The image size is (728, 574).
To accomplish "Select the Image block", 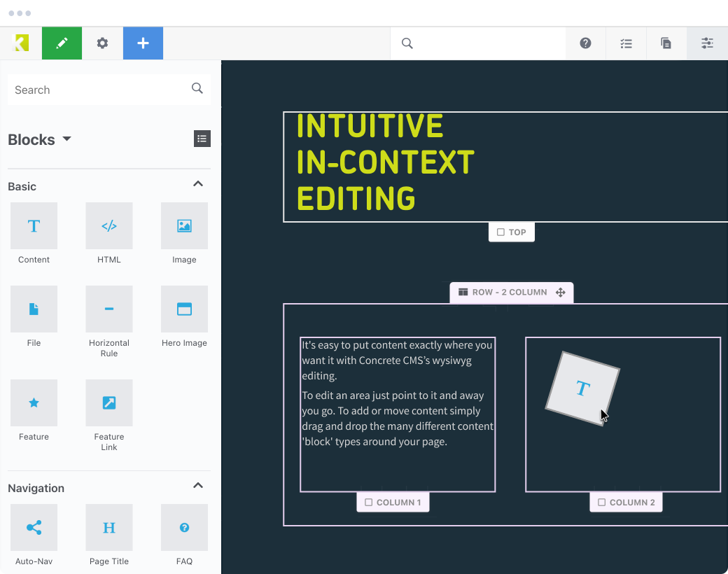I will (x=184, y=234).
